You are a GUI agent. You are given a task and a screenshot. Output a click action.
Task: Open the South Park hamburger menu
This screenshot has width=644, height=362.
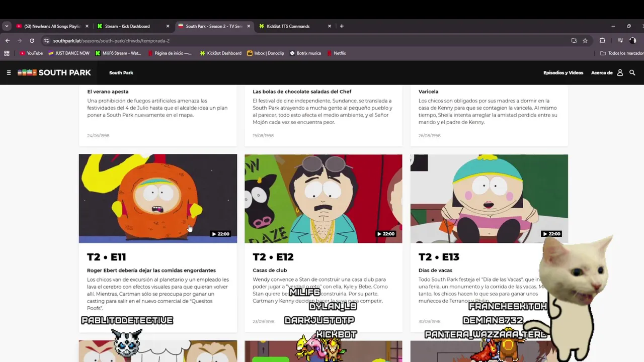pos(9,73)
